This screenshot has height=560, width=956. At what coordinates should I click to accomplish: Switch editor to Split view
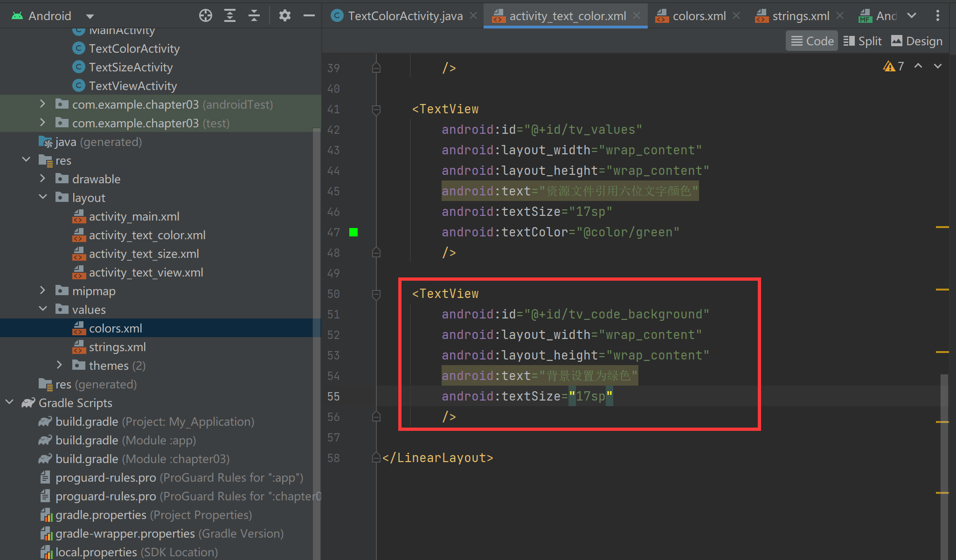862,41
